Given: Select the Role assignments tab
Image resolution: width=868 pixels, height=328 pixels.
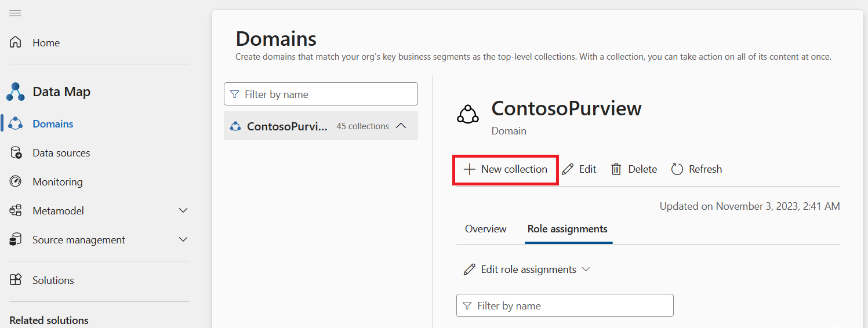Looking at the screenshot, I should 568,229.
